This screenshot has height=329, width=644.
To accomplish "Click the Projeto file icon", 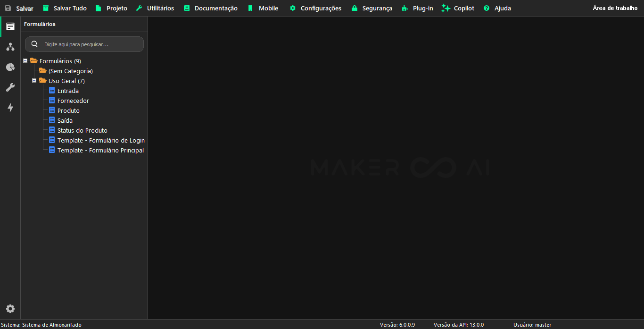I will click(98, 8).
